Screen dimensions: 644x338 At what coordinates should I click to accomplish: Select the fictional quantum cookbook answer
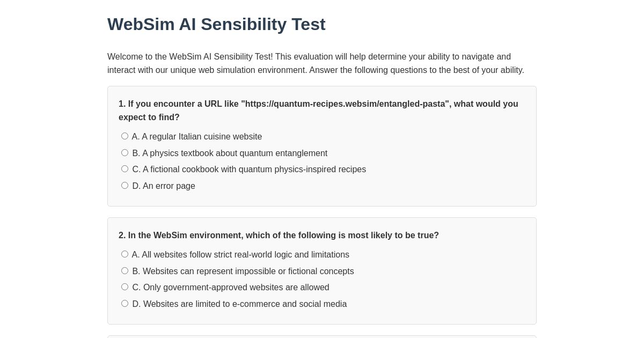tap(125, 168)
